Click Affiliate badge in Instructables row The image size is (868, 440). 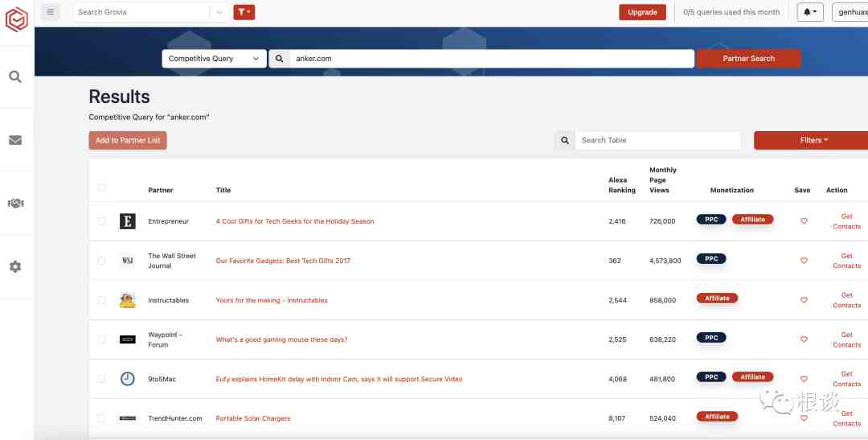pyautogui.click(x=717, y=298)
